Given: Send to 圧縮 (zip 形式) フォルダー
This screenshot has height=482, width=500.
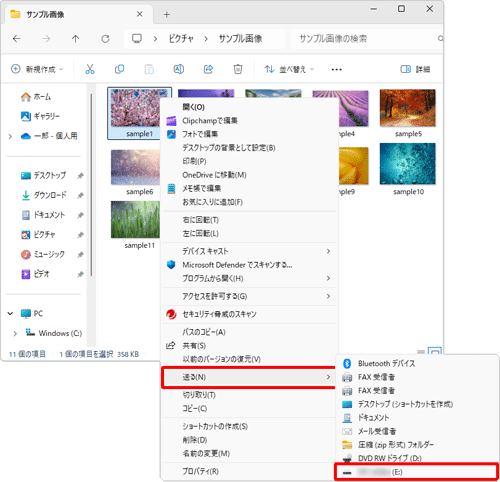Looking at the screenshot, I should tap(417, 445).
